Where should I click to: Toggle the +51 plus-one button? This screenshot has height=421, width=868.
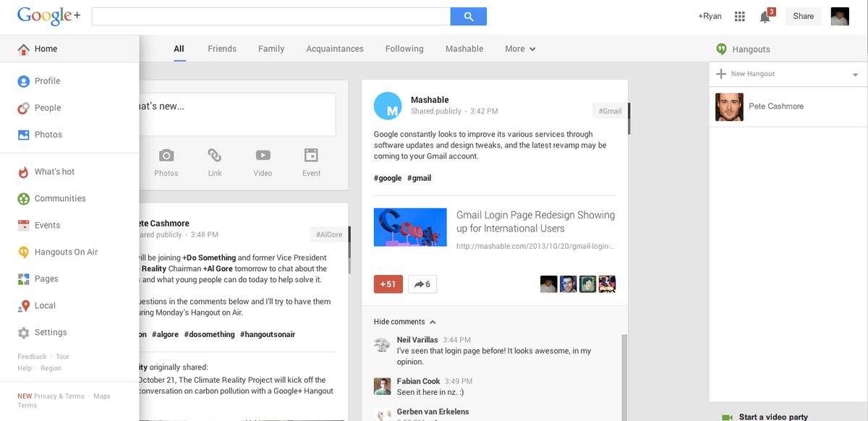click(388, 284)
